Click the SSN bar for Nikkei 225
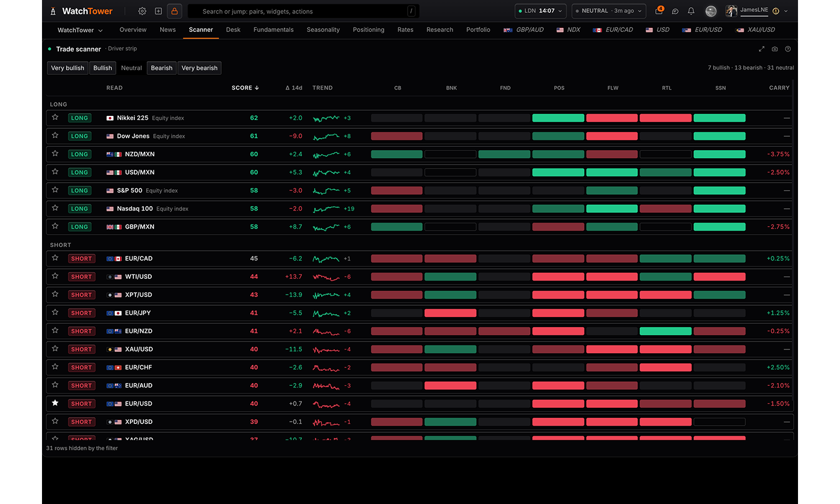Viewport: 840px width, 504px height. tap(720, 118)
